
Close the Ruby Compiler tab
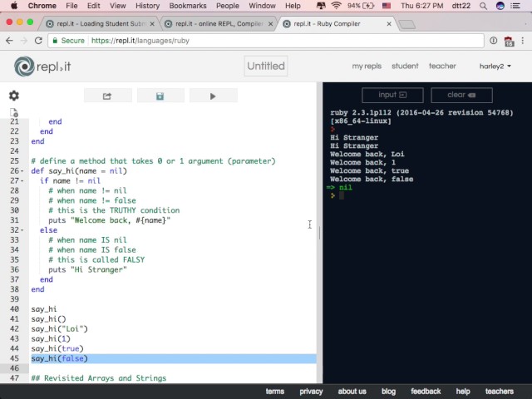coord(389,24)
